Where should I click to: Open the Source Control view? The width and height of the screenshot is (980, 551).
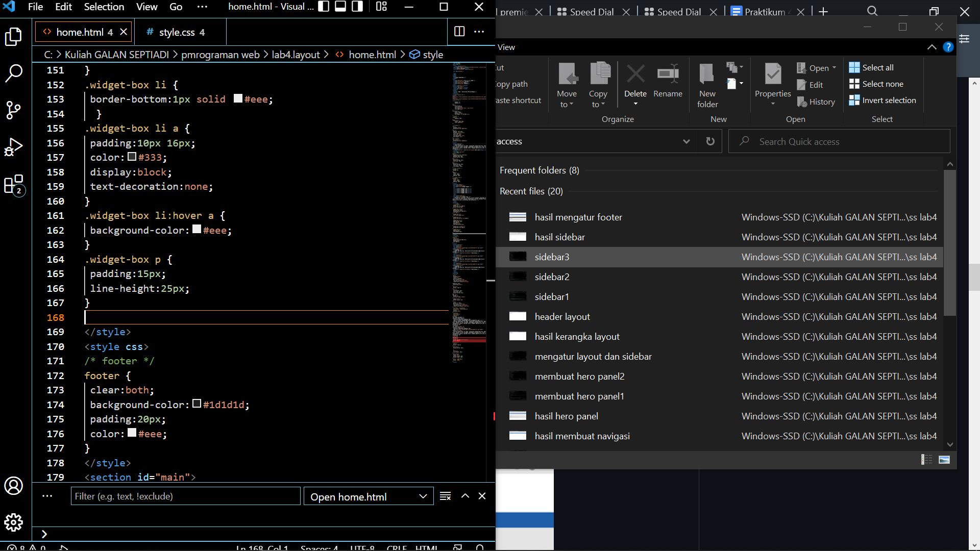(x=14, y=110)
